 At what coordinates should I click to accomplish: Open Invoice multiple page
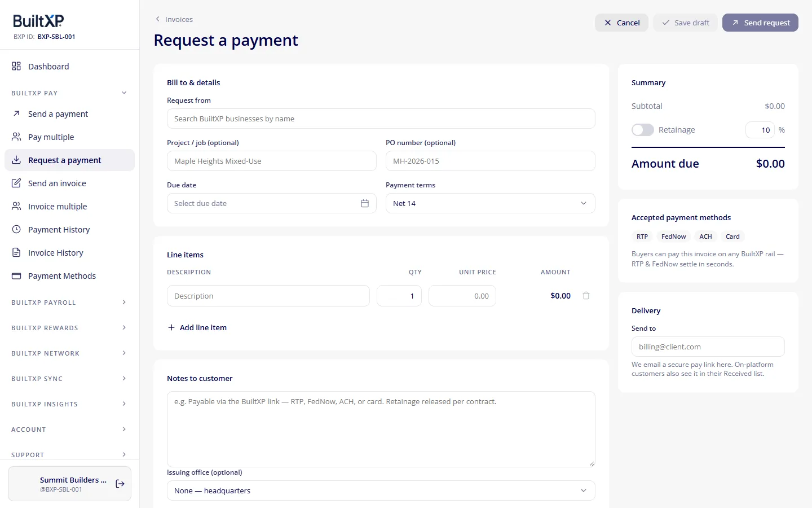(x=69, y=206)
